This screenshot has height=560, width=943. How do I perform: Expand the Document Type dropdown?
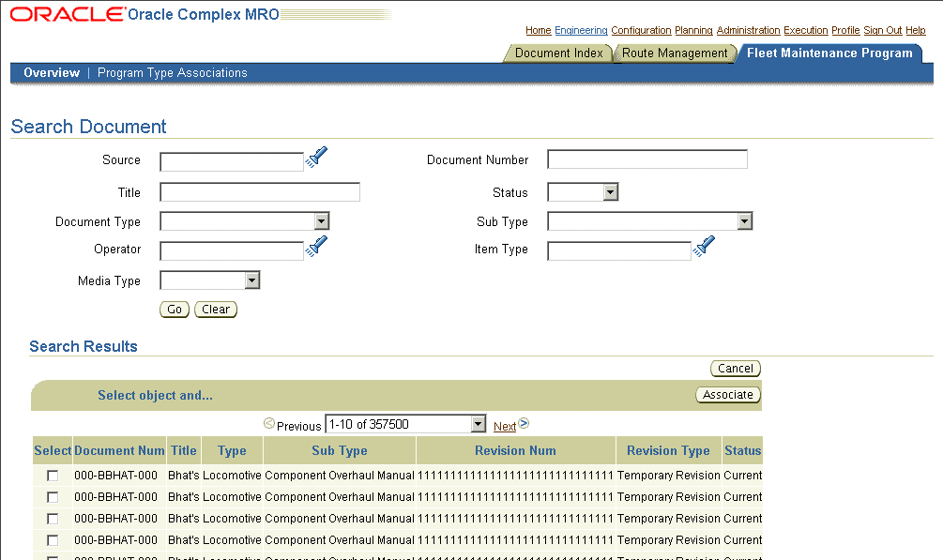[x=322, y=221]
